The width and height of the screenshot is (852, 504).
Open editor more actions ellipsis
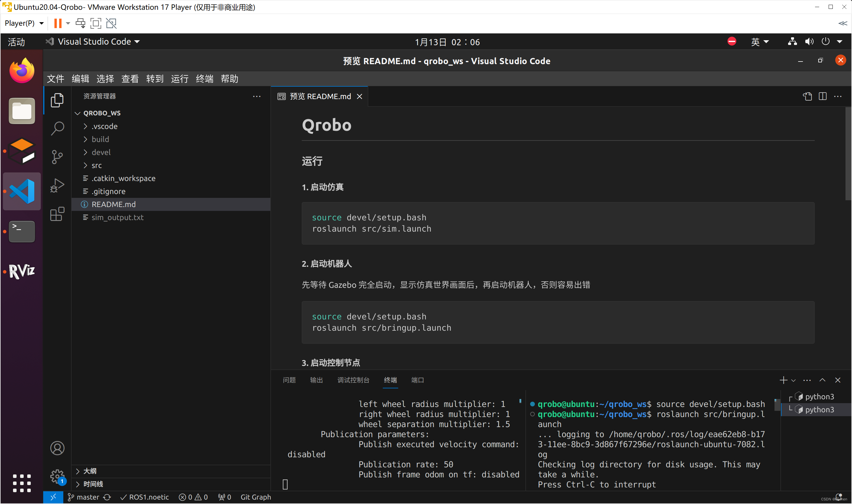(838, 96)
